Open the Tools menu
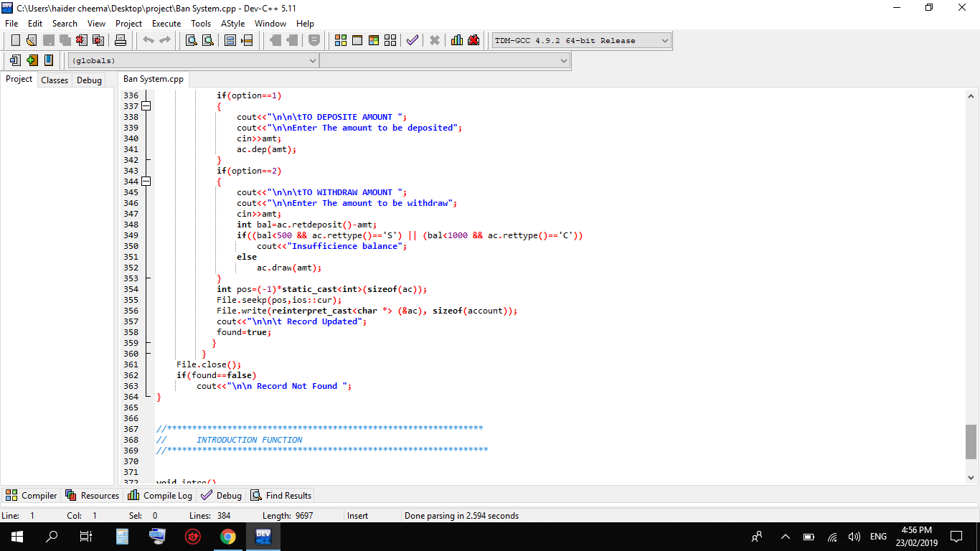980x551 pixels. [x=201, y=23]
